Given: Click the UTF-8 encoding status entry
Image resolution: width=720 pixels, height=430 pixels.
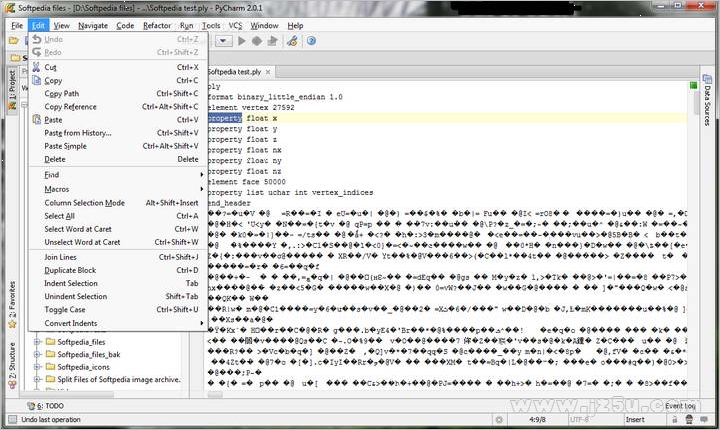Looking at the screenshot, I should pos(579,419).
